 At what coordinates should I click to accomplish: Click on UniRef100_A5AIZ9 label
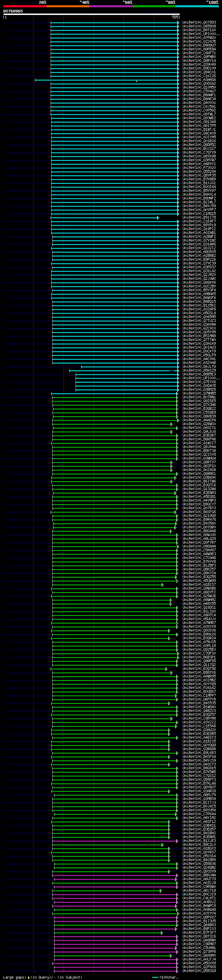tap(199, 370)
